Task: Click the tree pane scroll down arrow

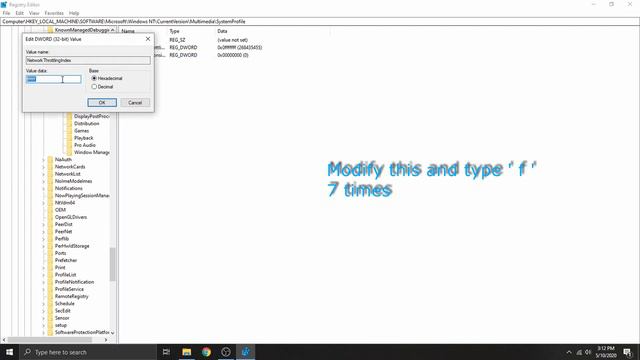Action: point(113,333)
